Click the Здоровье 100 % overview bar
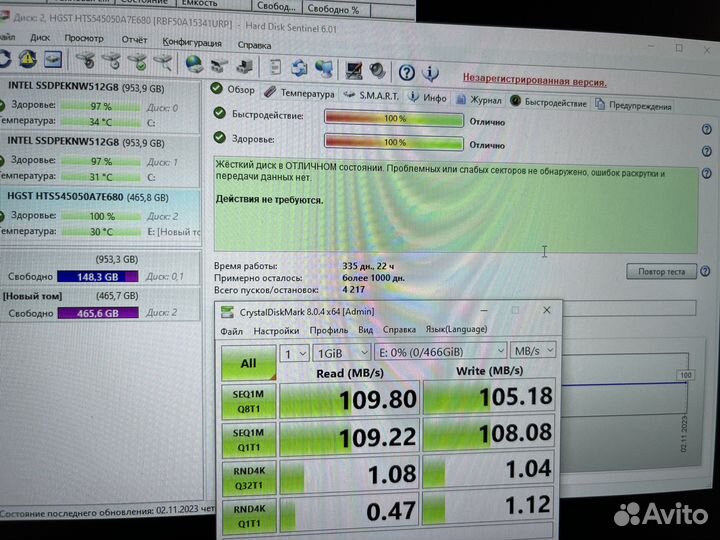 (x=394, y=142)
